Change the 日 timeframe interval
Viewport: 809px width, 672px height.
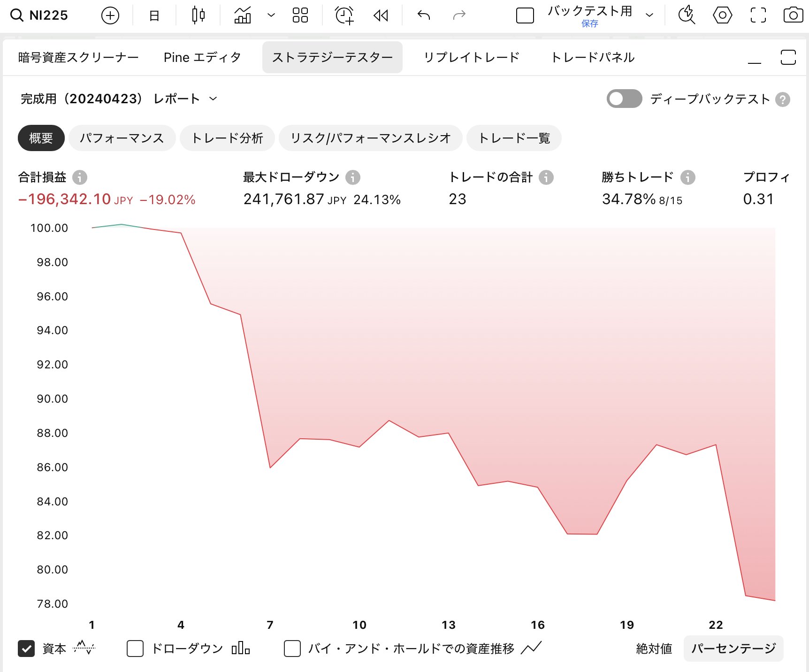tap(154, 15)
